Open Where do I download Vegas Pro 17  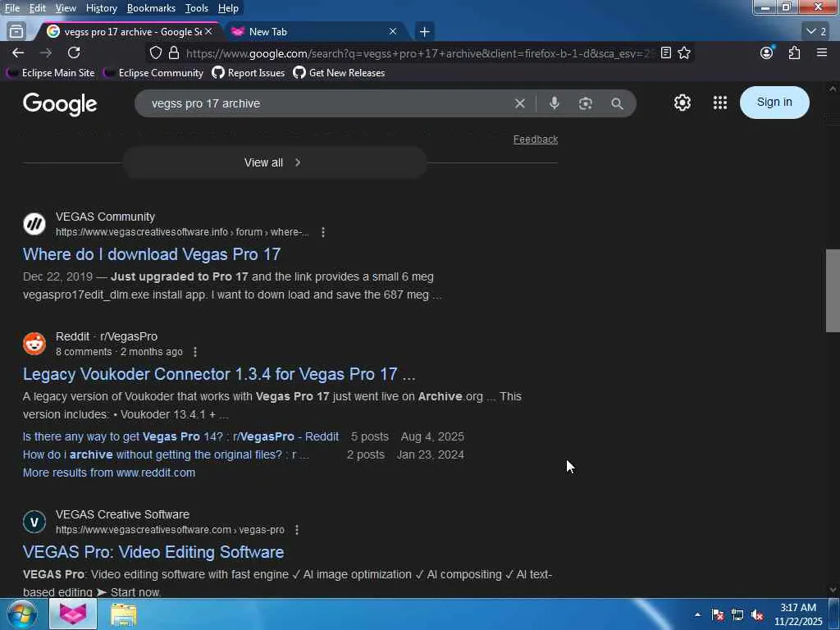click(152, 254)
